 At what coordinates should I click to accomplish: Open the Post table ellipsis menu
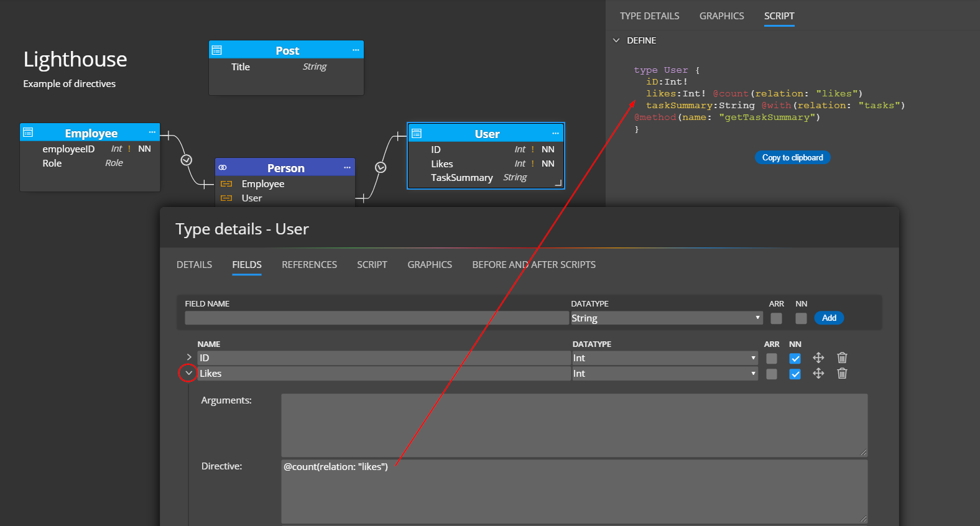(356, 50)
